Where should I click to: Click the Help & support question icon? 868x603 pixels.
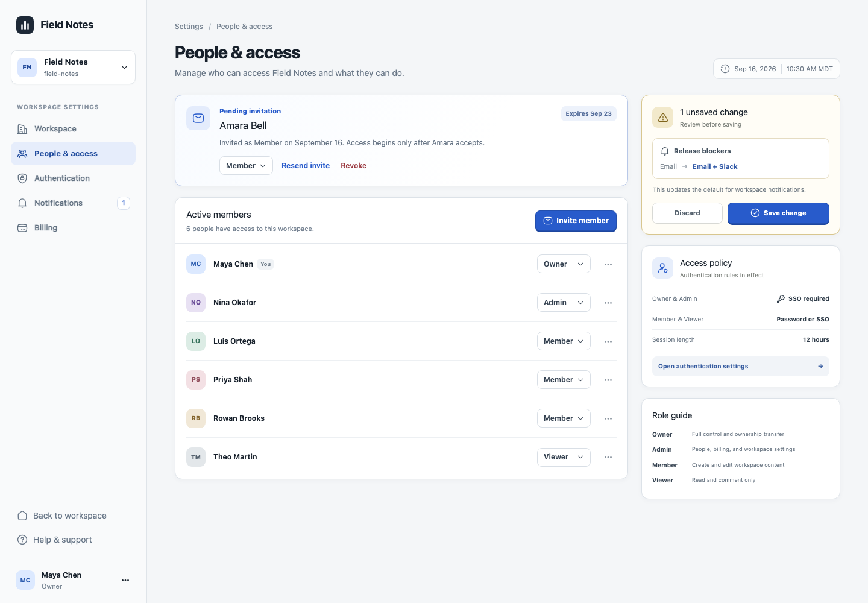point(22,540)
